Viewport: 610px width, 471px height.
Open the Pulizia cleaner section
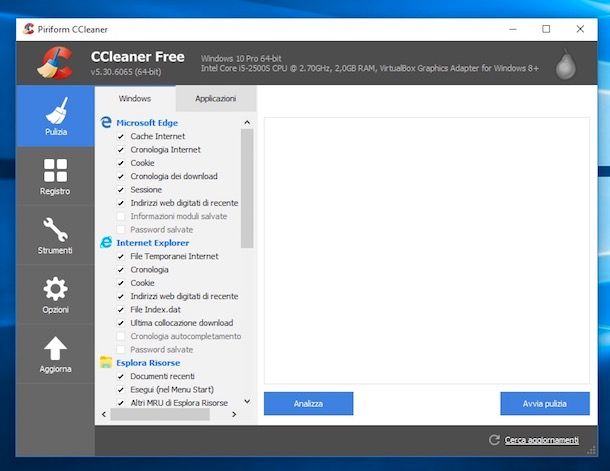(x=56, y=116)
